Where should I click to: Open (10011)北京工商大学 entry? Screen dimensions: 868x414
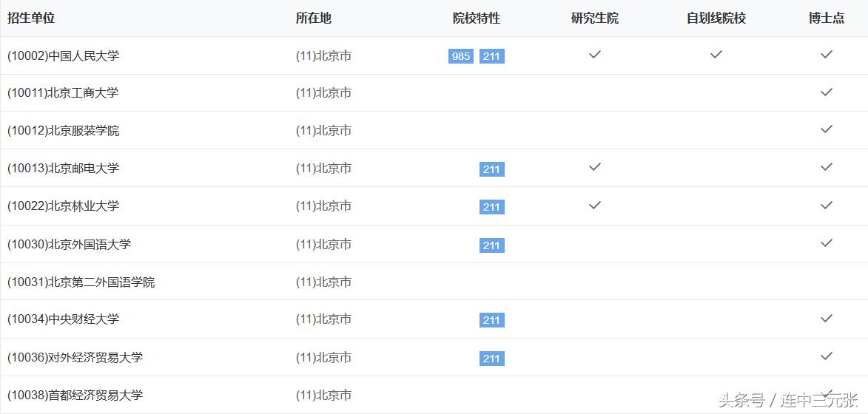pos(63,93)
